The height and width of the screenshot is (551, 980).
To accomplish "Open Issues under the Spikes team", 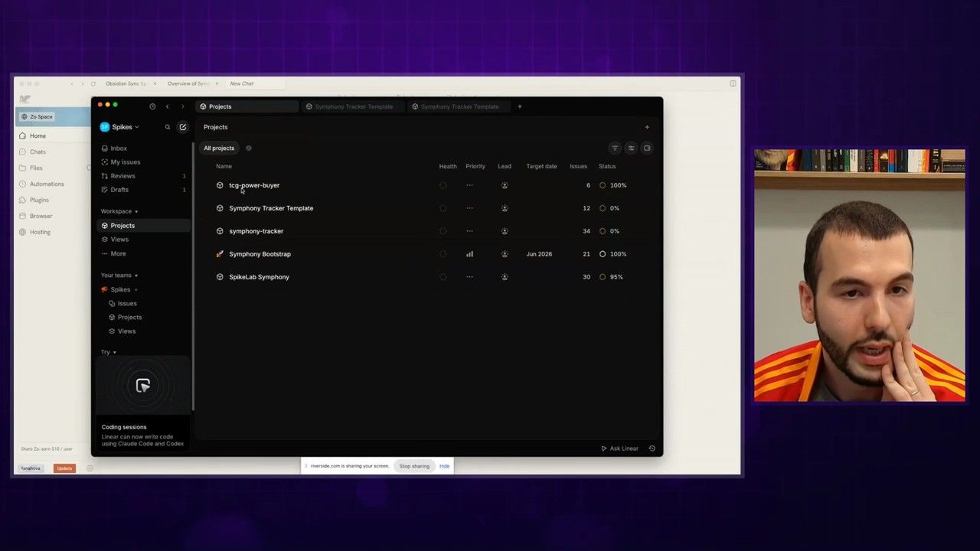I will point(127,304).
